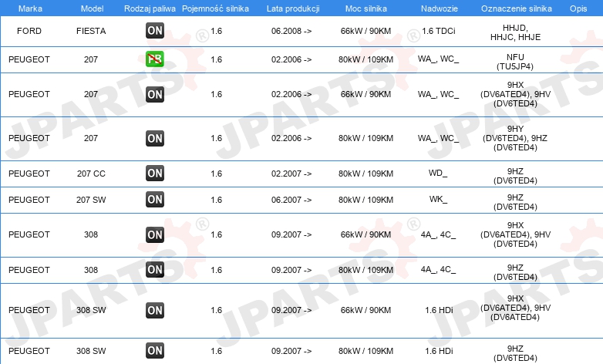Click the 02.2007 -> production date
Screen dimensions: 603x364
[291, 174]
